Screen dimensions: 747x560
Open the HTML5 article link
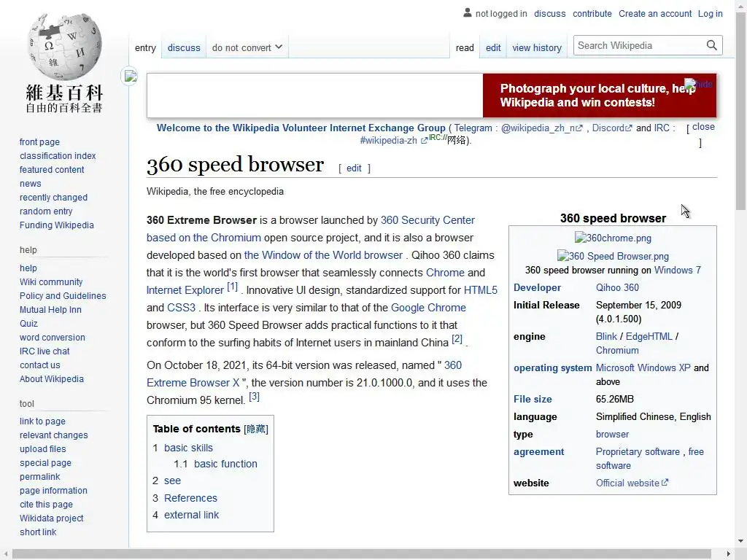pos(480,290)
